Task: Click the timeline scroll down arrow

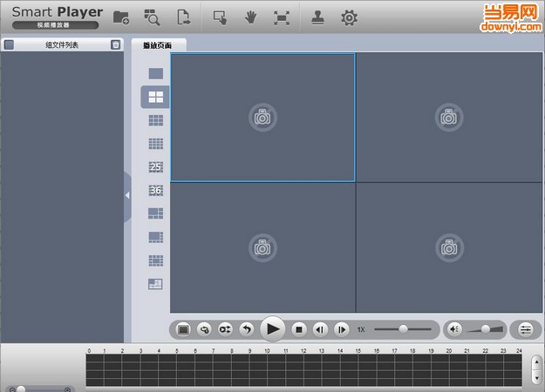Action: point(535,379)
